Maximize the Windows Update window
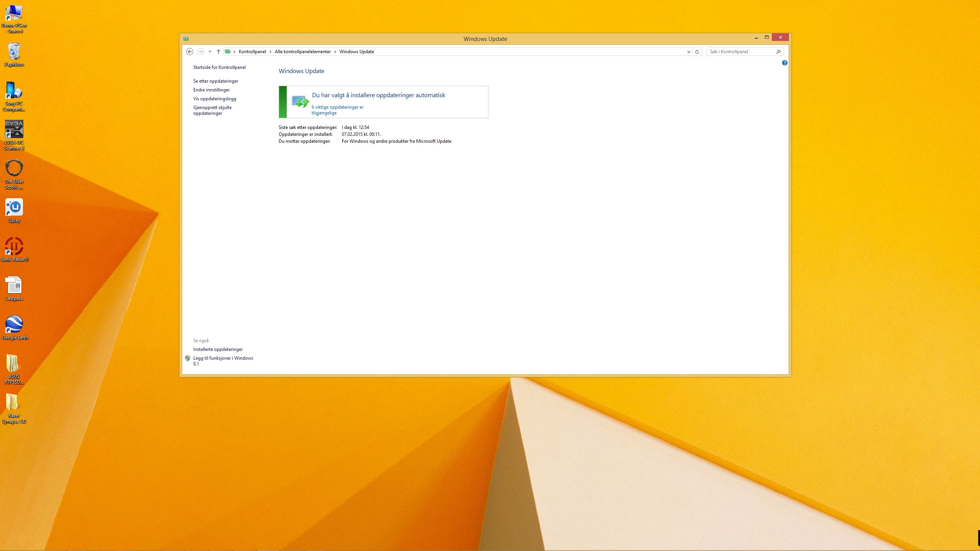The height and width of the screenshot is (551, 980). (x=767, y=37)
